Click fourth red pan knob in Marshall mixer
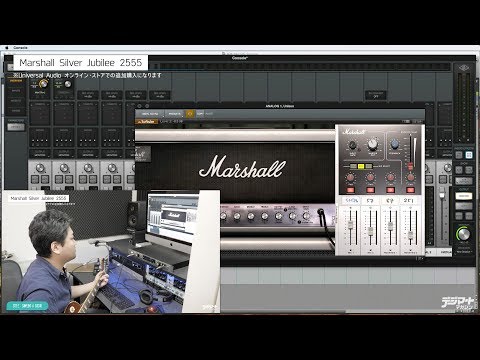 pos(410,177)
